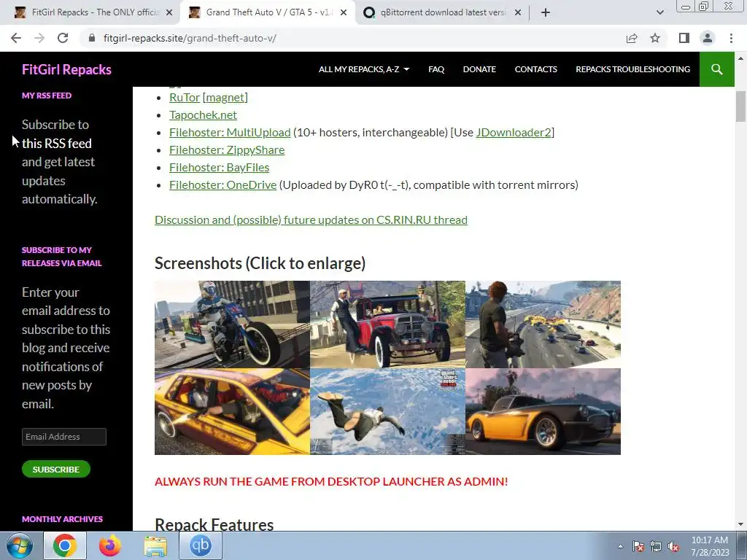Open a new browser tab
The width and height of the screenshot is (747, 560).
coord(546,12)
